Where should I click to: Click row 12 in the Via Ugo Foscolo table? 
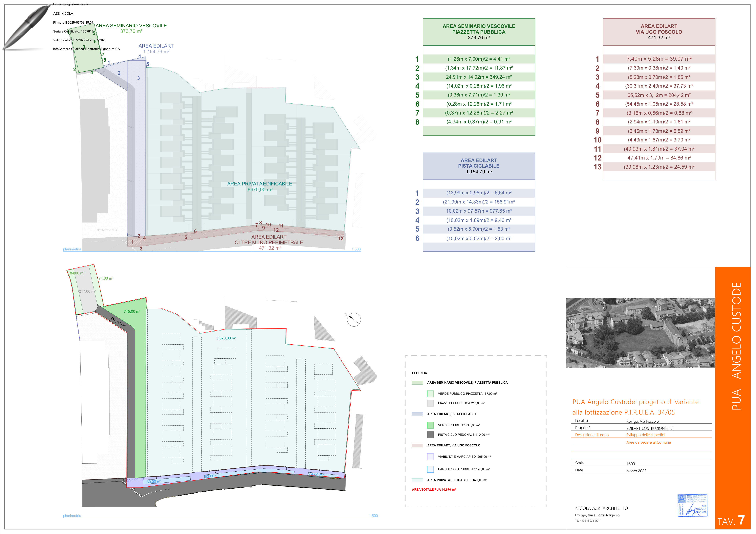coord(659,158)
